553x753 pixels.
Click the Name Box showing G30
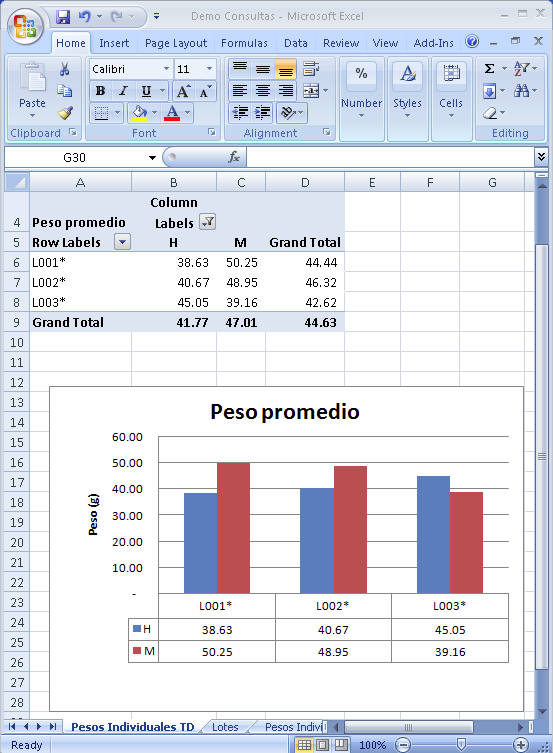coord(74,158)
